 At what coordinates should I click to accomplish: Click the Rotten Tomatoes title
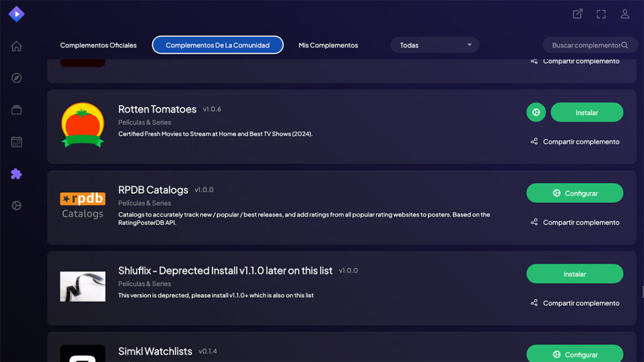point(157,109)
